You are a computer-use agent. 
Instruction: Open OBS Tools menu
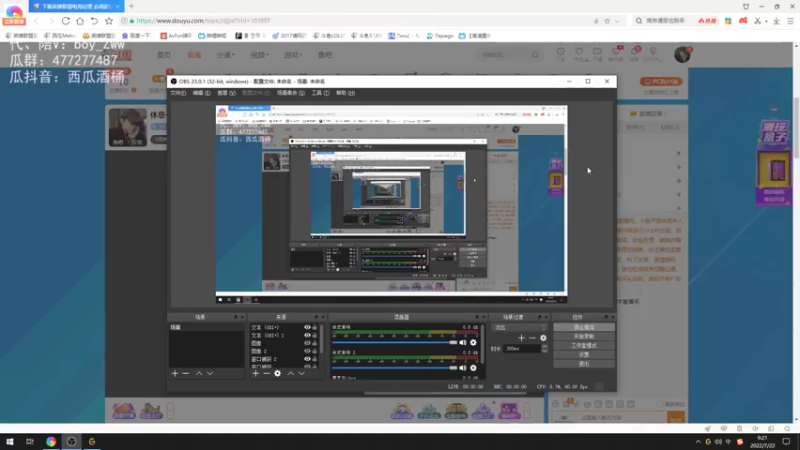[x=320, y=93]
